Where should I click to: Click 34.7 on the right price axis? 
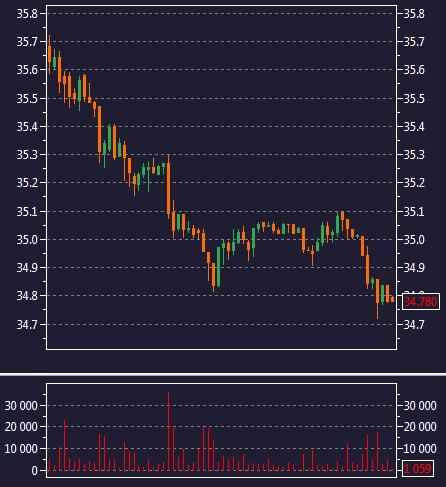point(414,324)
